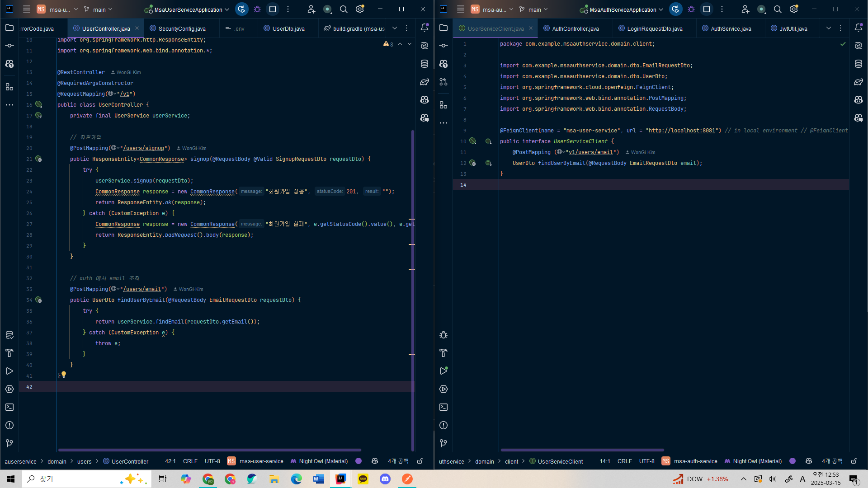Show hidden editor tabs list in right IDE
Screen dimensions: 868x488
click(x=828, y=28)
